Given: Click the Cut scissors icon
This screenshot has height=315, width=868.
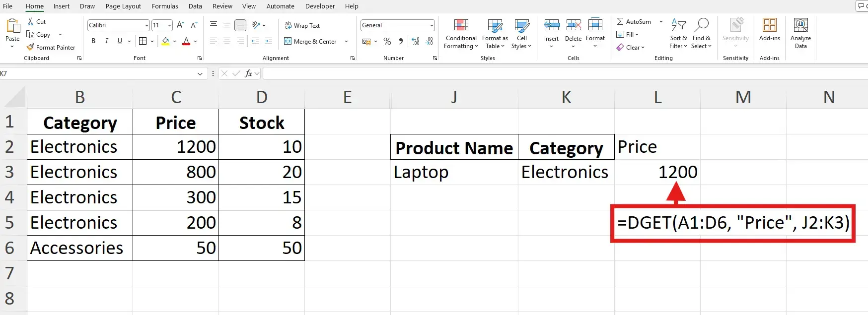Looking at the screenshot, I should 30,22.
